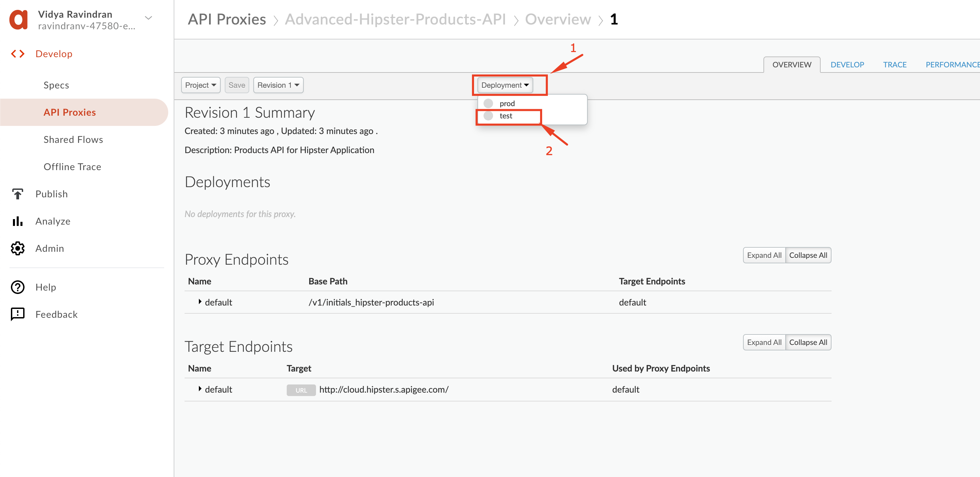The width and height of the screenshot is (980, 477).
Task: Click the Save button
Action: click(237, 85)
